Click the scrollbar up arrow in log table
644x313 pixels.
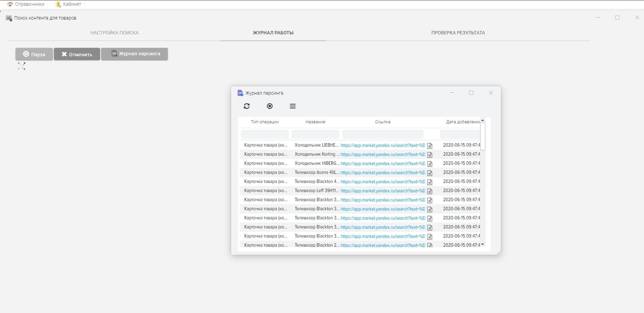(483, 120)
